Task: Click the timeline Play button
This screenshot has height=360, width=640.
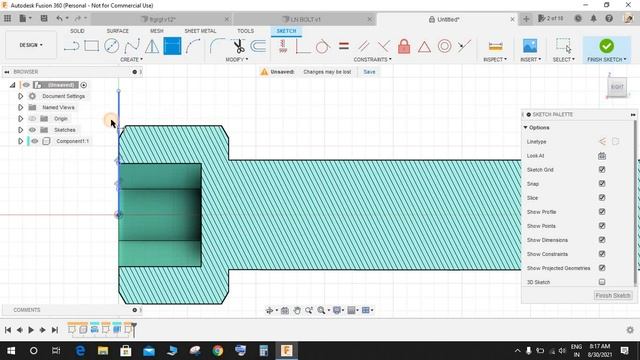Action: pyautogui.click(x=31, y=330)
